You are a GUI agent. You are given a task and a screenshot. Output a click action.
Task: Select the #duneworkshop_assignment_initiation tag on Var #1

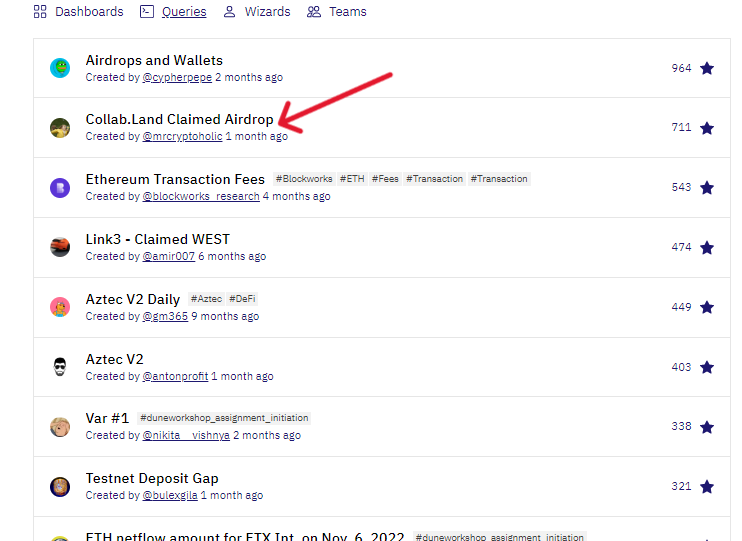click(224, 418)
